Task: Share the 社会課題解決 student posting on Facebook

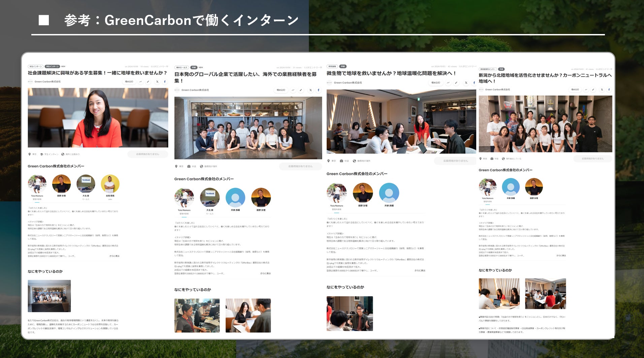Action: point(165,82)
